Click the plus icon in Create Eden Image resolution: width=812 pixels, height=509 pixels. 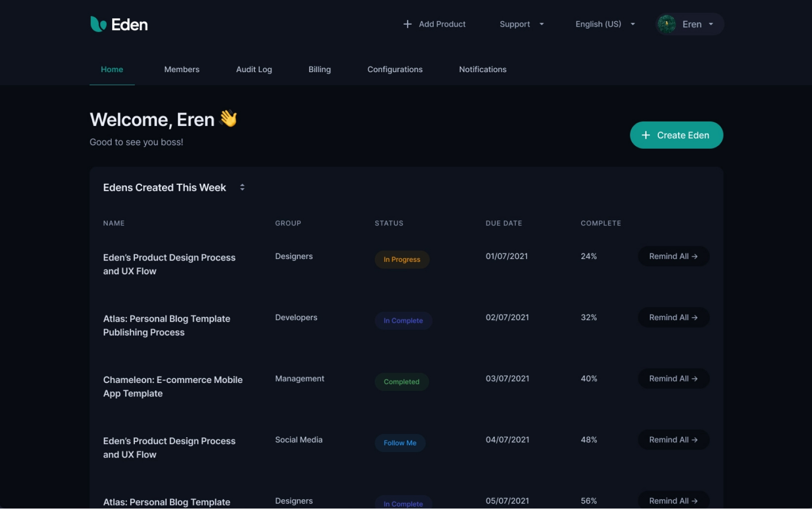(x=646, y=135)
